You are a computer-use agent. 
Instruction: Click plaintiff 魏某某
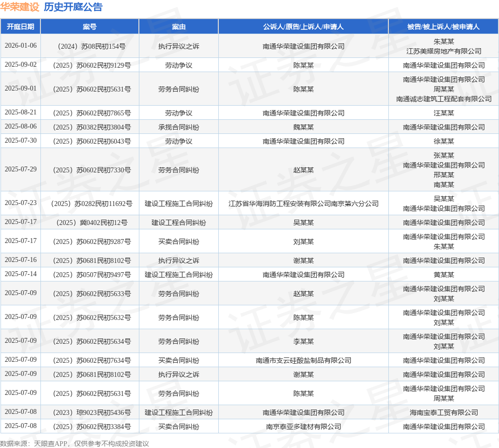(303, 127)
